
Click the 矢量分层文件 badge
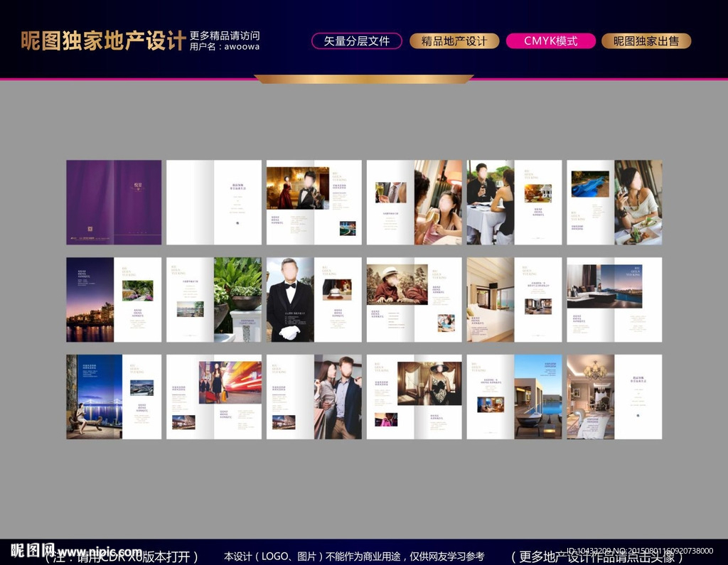pos(356,41)
